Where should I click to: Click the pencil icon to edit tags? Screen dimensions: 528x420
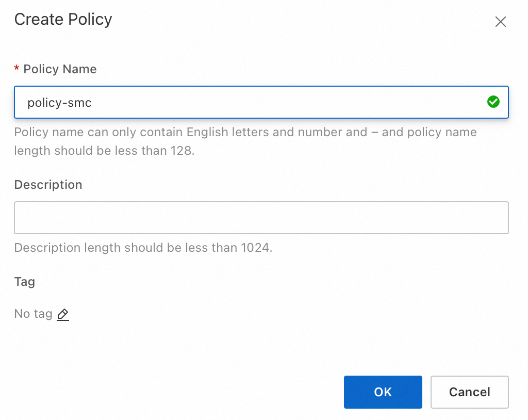pos(63,314)
